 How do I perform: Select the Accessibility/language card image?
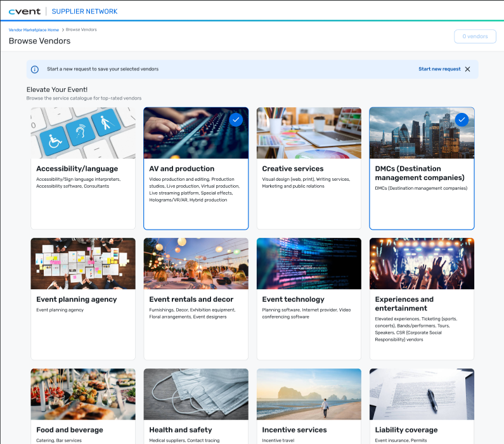[x=83, y=133]
